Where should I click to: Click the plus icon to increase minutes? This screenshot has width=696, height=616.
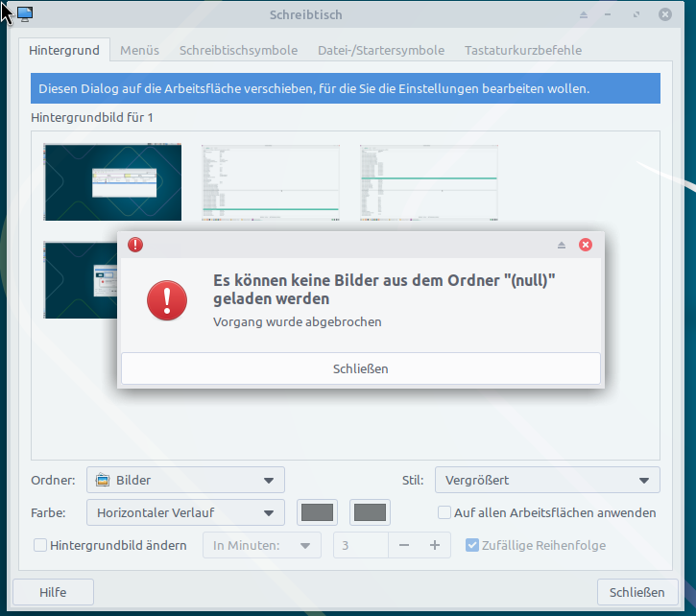click(434, 545)
